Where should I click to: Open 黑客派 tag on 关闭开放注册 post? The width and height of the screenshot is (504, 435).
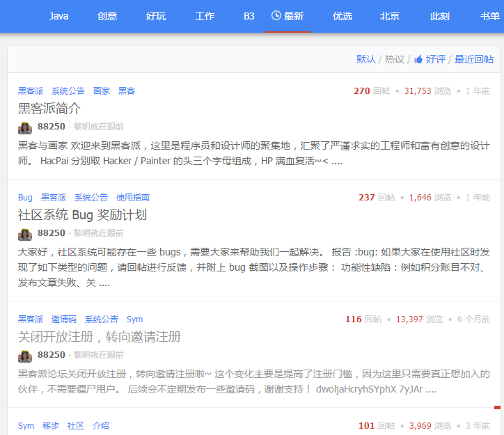coord(31,319)
